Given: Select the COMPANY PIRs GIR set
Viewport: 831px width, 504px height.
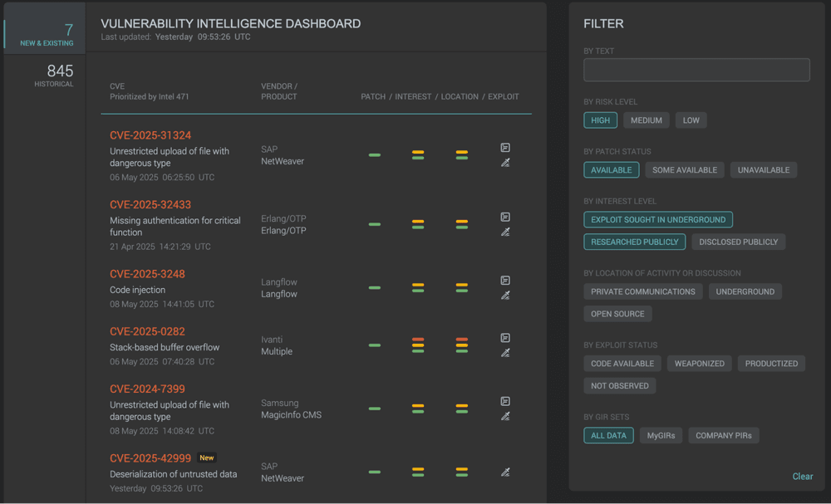Looking at the screenshot, I should 724,436.
